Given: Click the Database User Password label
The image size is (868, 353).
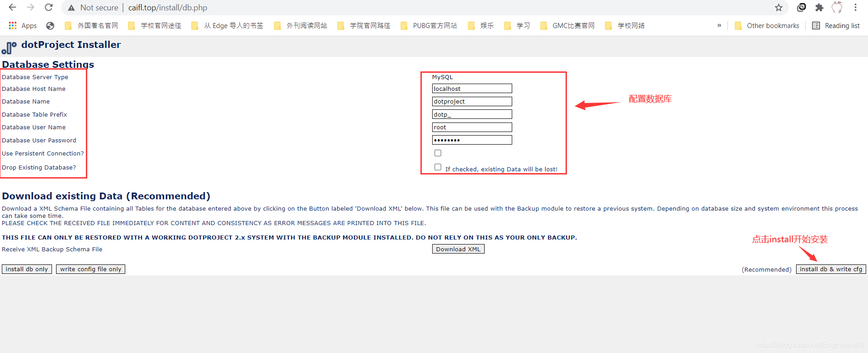Looking at the screenshot, I should (39, 140).
